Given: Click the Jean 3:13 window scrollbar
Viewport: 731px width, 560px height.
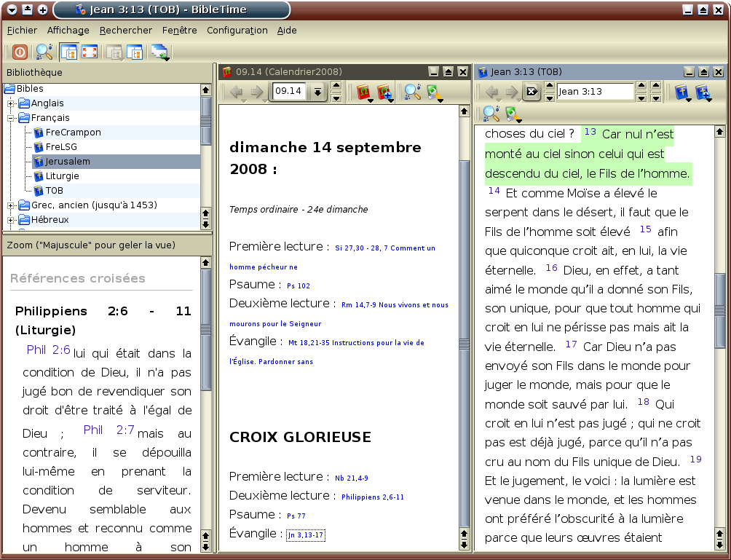Looking at the screenshot, I should click(719, 310).
